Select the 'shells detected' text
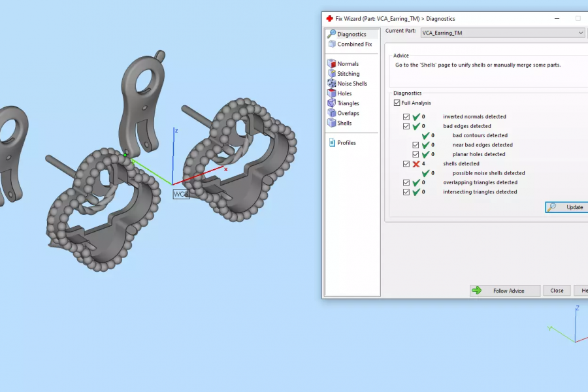 pyautogui.click(x=461, y=163)
